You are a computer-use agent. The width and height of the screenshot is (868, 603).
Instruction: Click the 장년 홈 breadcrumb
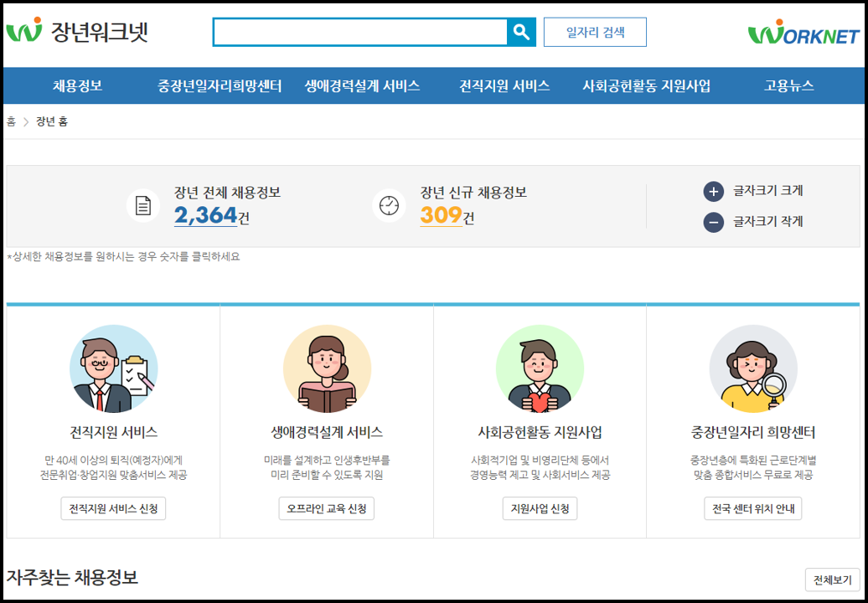[52, 121]
